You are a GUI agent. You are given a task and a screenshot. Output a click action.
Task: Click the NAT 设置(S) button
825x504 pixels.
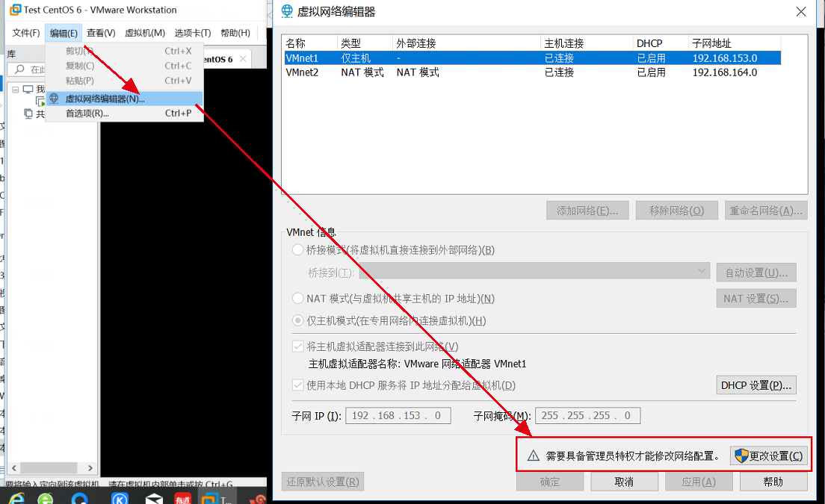pyautogui.click(x=756, y=299)
